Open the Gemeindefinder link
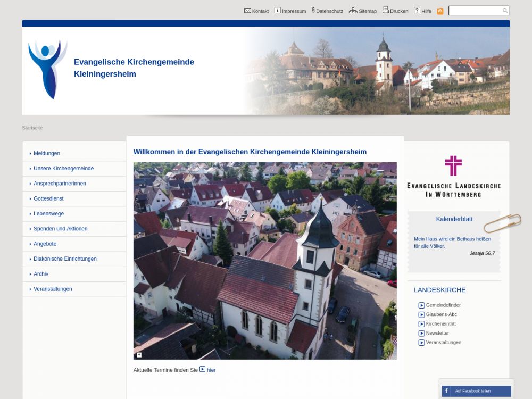 coord(443,305)
